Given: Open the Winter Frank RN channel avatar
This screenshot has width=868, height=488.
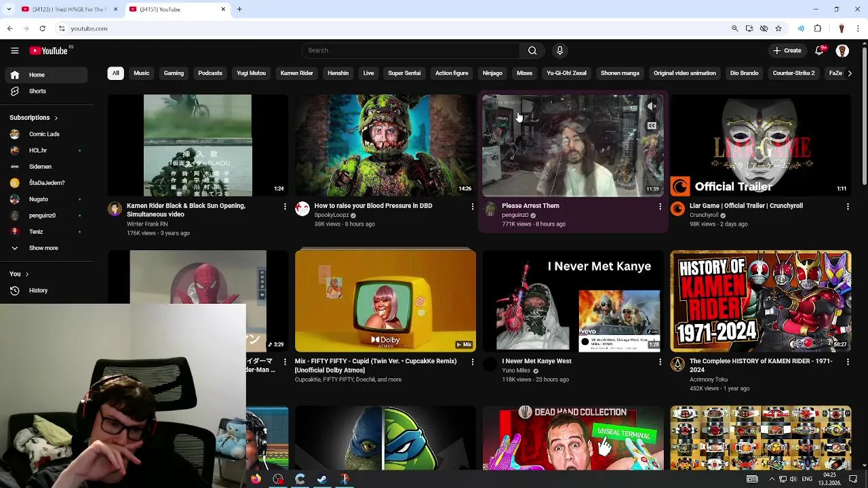Looking at the screenshot, I should coord(115,209).
